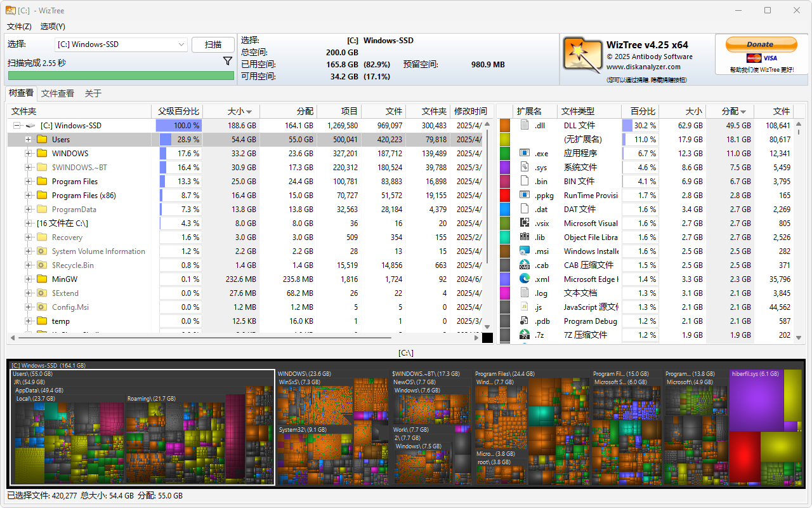This screenshot has width=812, height=508.
Task: Click the .vsix Visual Studio icon
Action: coord(525,223)
